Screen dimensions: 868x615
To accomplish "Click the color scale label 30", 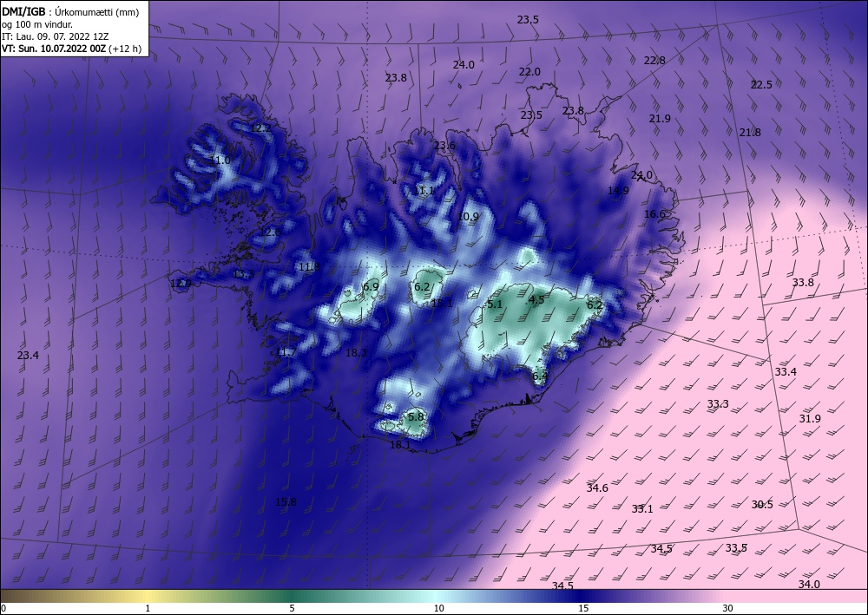I will 728,608.
